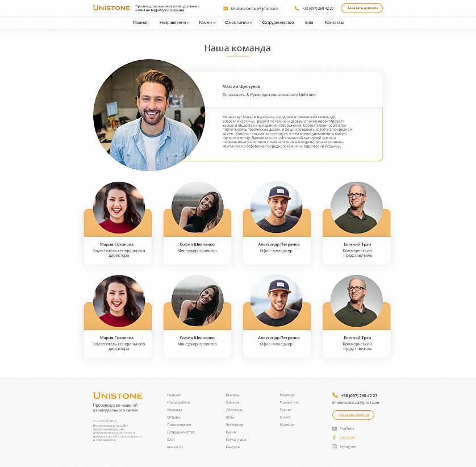Click the Unistone logo in the footer

(x=118, y=395)
